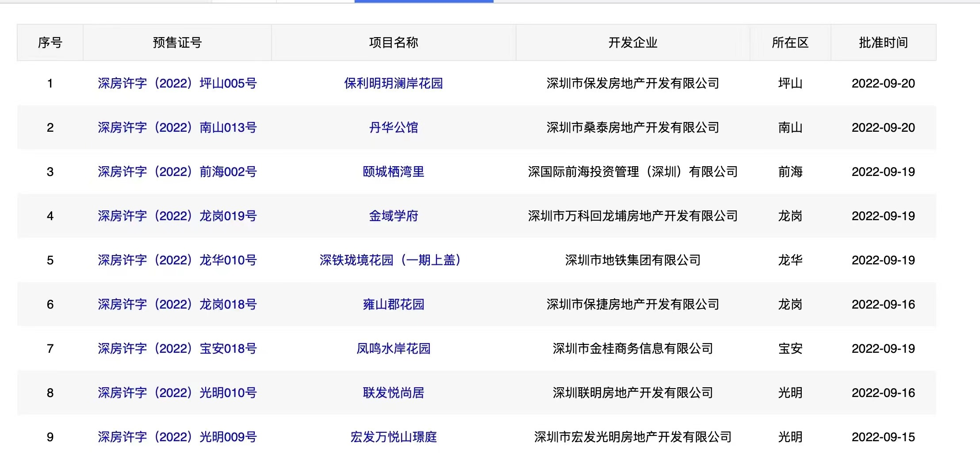View the 金域学府 project details
Screen dimensions: 980x458
tap(393, 216)
